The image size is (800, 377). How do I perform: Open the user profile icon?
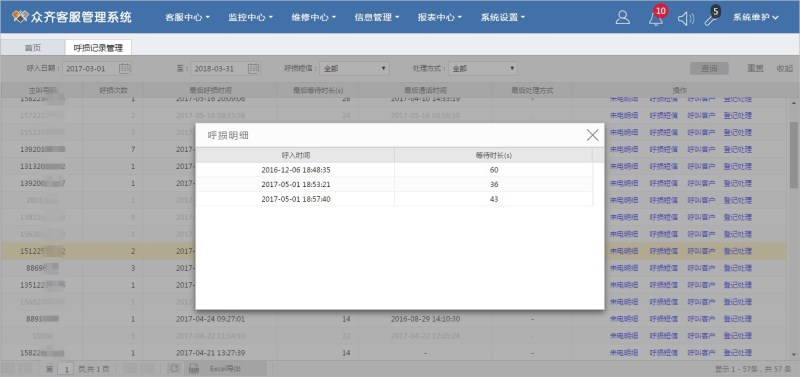coord(622,17)
